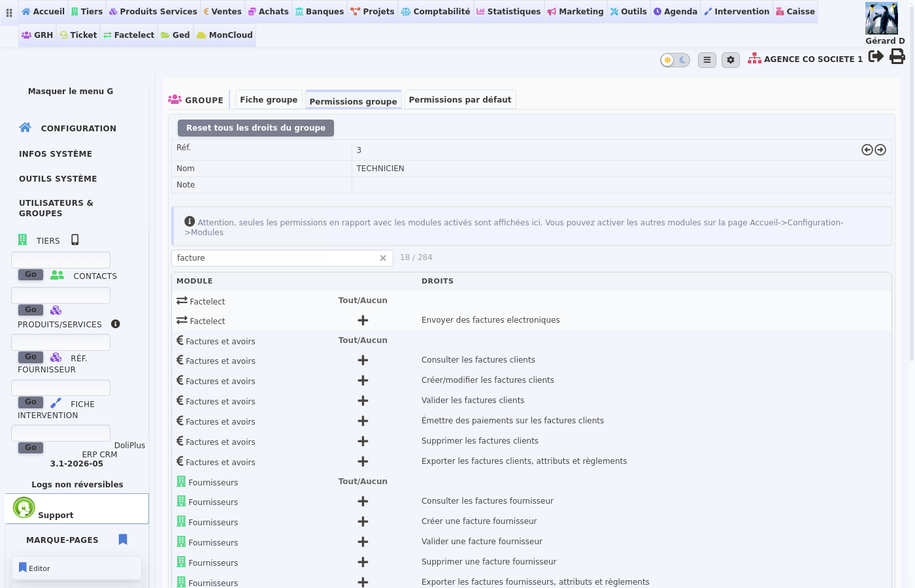The width and height of the screenshot is (915, 588).
Task: Clear the facture search filter
Action: (383, 258)
